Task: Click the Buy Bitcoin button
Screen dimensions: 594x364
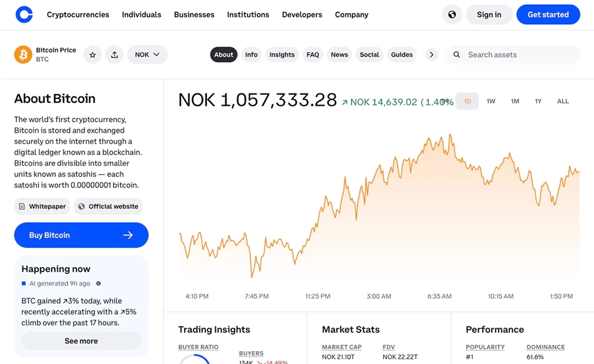Action: click(81, 235)
